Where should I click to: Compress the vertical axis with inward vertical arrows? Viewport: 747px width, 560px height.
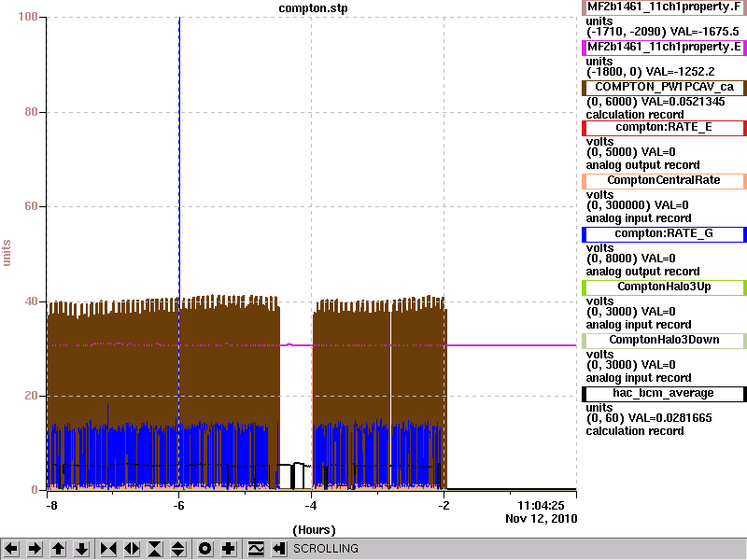tap(155, 549)
